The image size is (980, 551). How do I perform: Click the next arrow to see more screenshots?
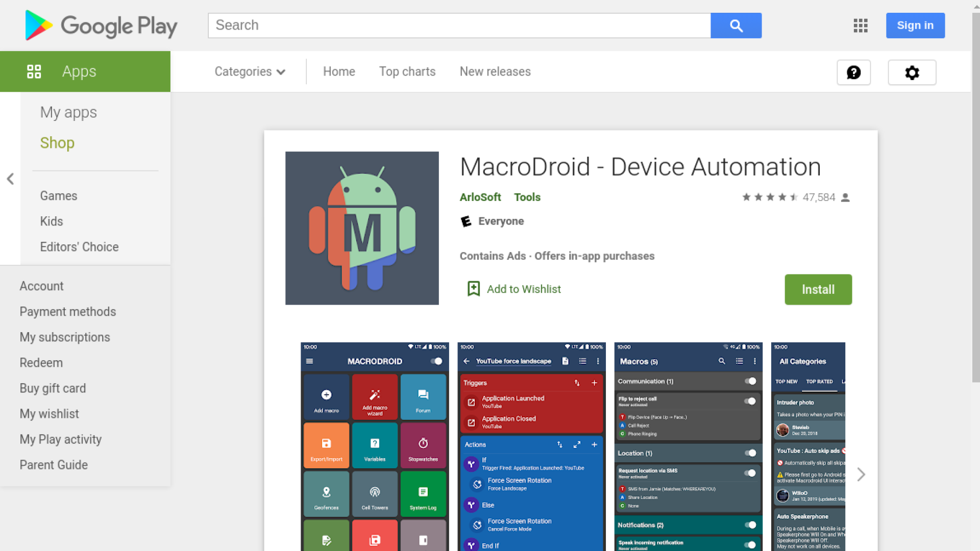861,474
